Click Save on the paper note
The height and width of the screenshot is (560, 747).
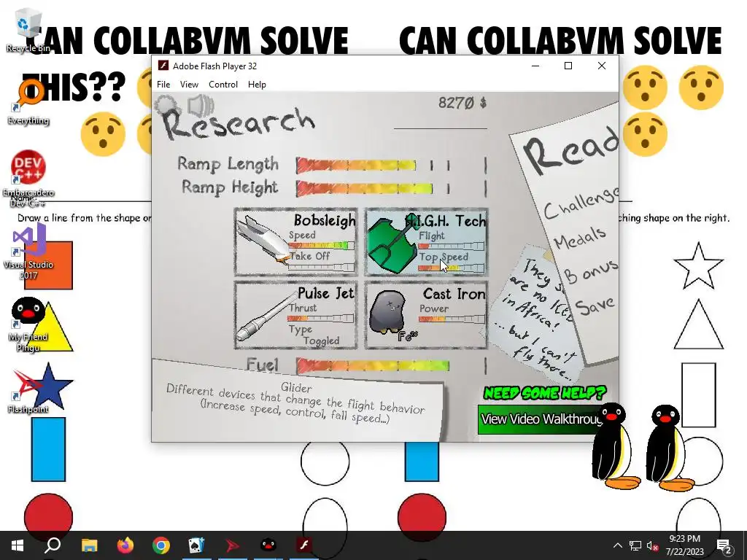click(595, 305)
